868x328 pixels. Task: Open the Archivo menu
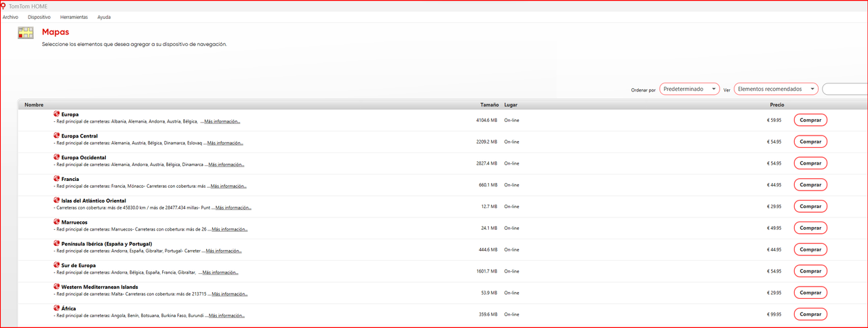(x=11, y=17)
